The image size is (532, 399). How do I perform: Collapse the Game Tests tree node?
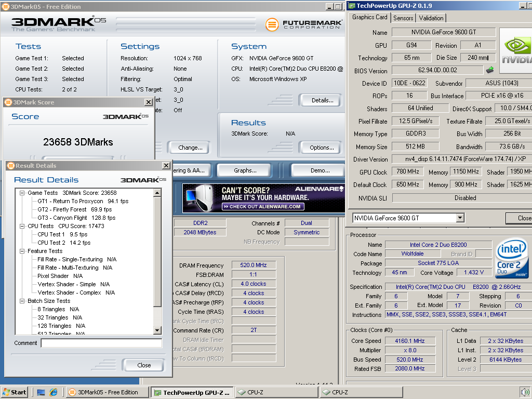[22, 193]
